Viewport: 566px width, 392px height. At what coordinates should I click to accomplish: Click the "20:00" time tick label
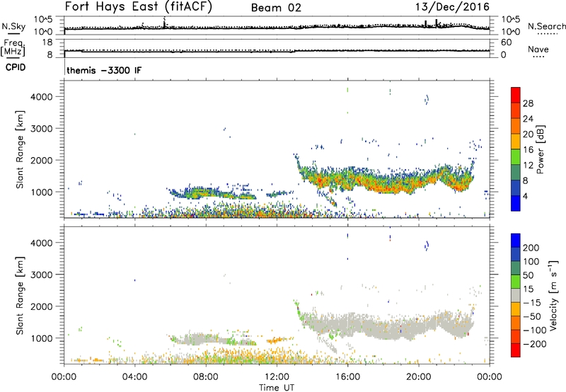418,377
